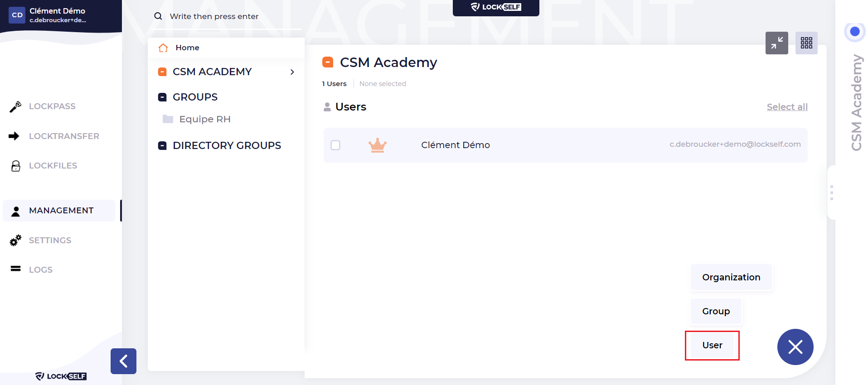This screenshot has width=868, height=385.
Task: Open LockFiles via its padlock icon
Action: [16, 166]
